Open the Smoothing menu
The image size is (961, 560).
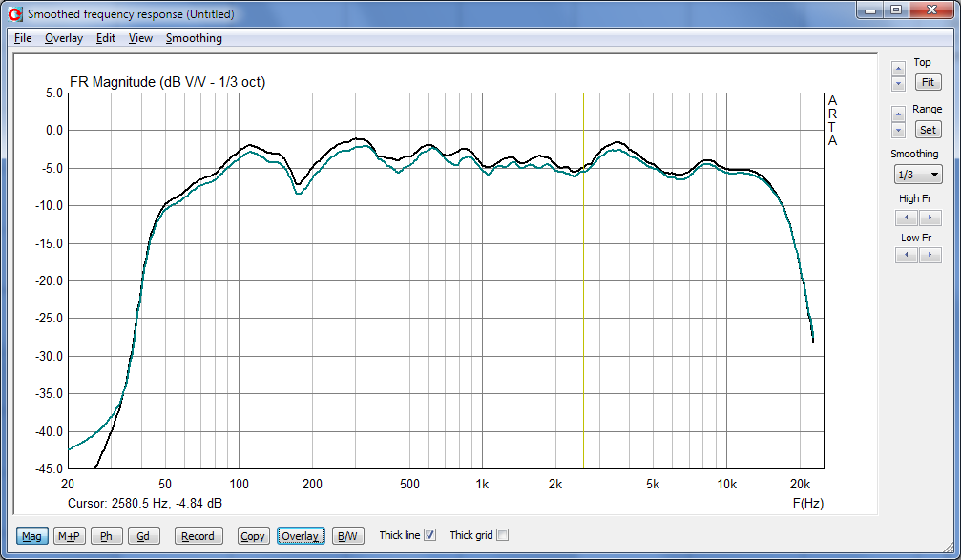click(x=194, y=38)
